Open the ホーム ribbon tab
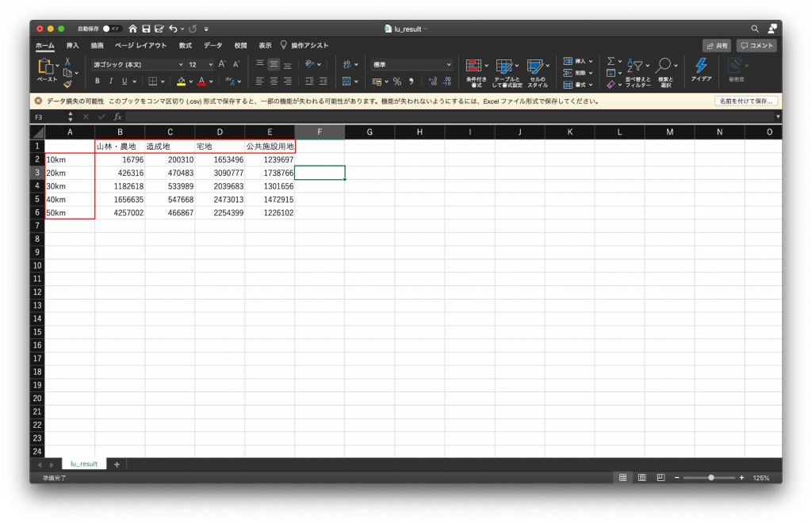 (x=45, y=45)
